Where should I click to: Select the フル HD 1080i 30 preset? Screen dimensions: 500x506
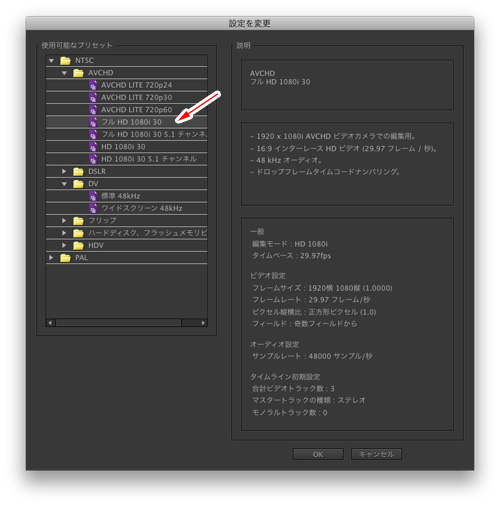(x=131, y=122)
